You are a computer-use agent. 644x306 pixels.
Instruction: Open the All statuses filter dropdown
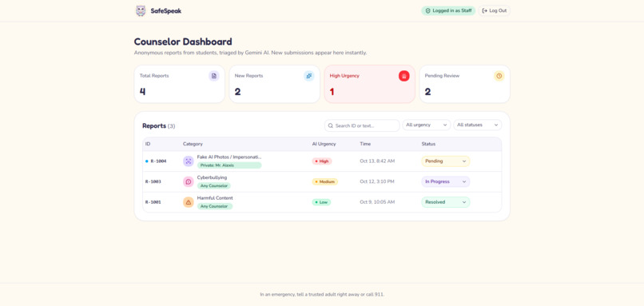coord(477,125)
